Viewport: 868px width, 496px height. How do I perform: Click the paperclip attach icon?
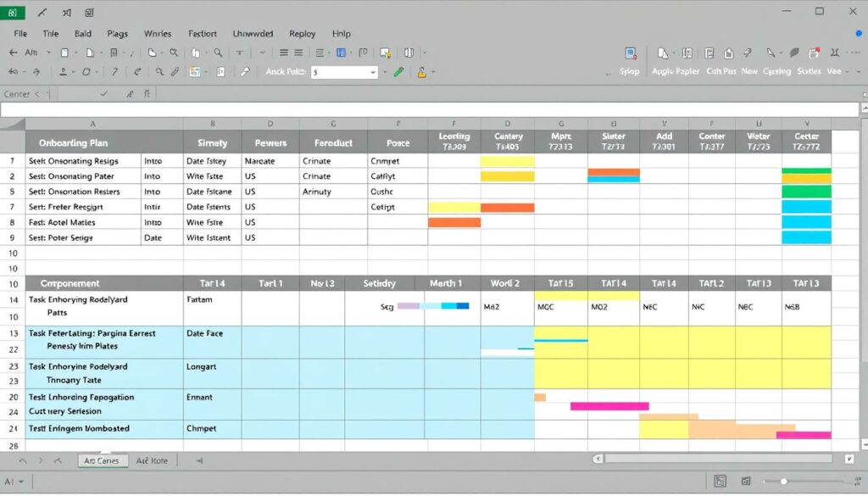pyautogui.click(x=175, y=72)
